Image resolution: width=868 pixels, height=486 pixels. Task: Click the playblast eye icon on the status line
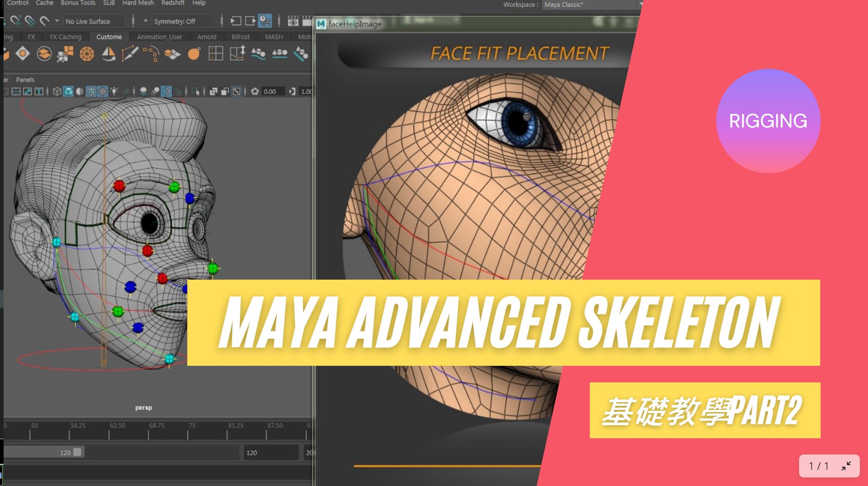pyautogui.click(x=293, y=22)
